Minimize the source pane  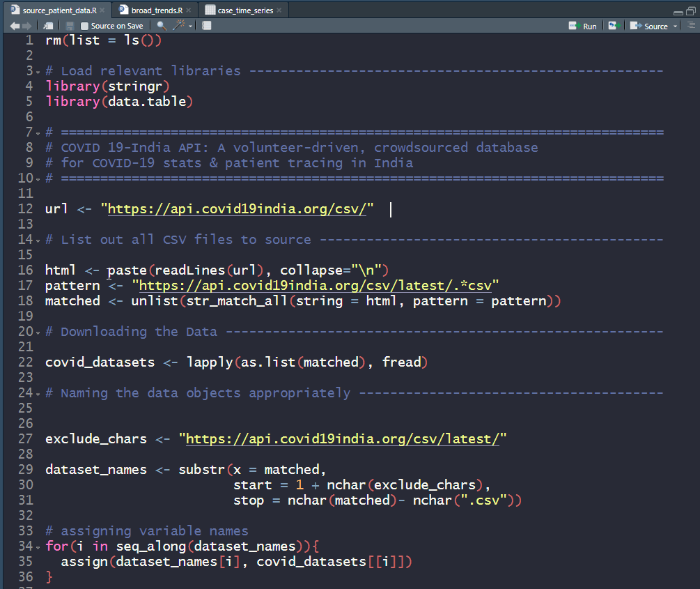point(678,13)
